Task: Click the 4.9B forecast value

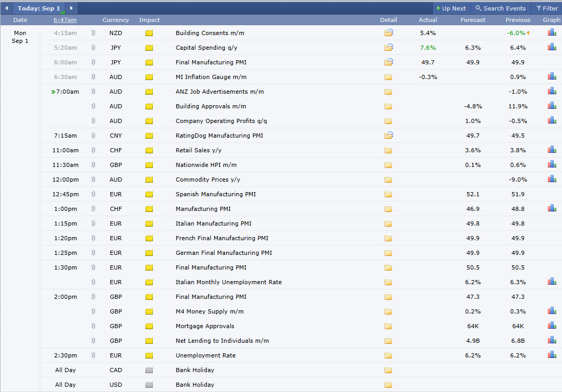Action: coord(473,341)
